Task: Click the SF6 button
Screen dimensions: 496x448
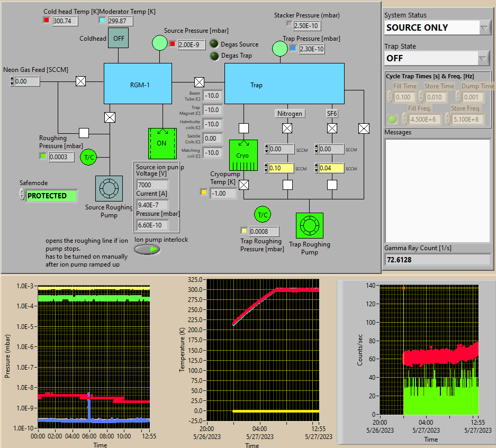Action: (x=332, y=113)
